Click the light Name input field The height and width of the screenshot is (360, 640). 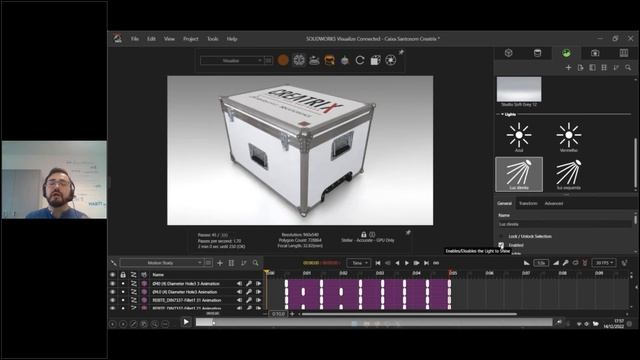(x=564, y=224)
